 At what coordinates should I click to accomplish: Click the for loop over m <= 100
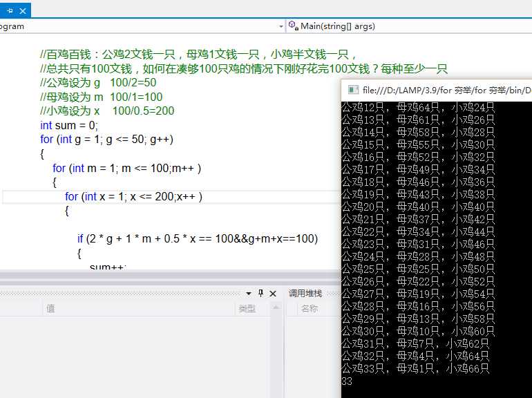(x=127, y=169)
